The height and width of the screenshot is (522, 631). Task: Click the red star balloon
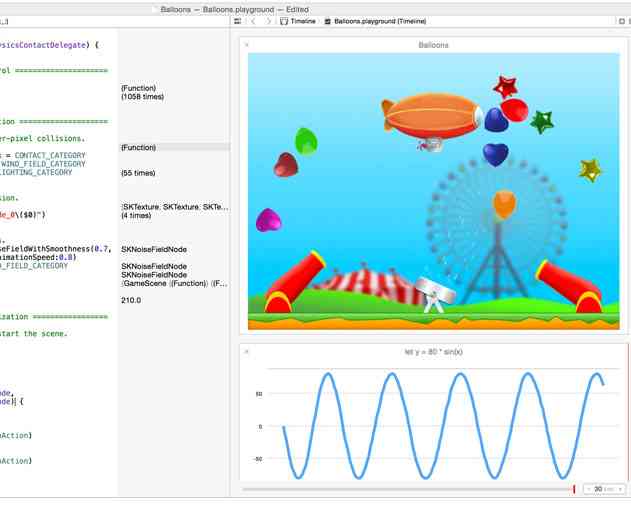tap(505, 86)
